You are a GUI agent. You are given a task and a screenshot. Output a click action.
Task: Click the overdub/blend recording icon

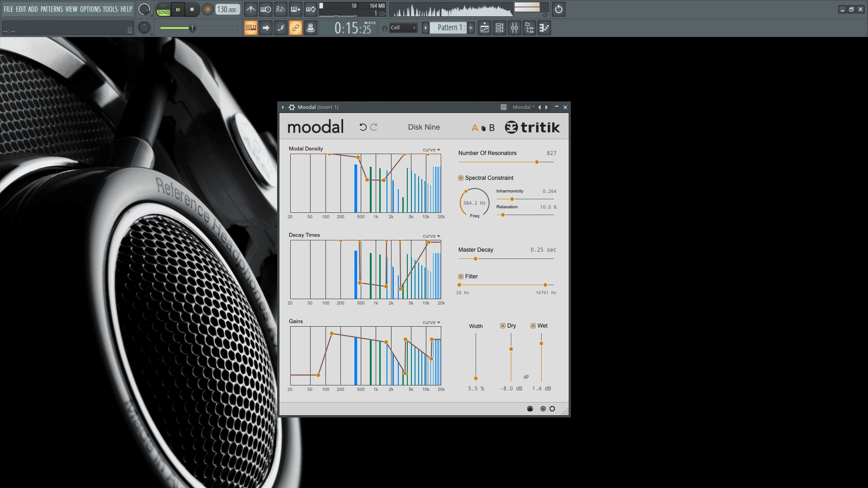pos(296,9)
